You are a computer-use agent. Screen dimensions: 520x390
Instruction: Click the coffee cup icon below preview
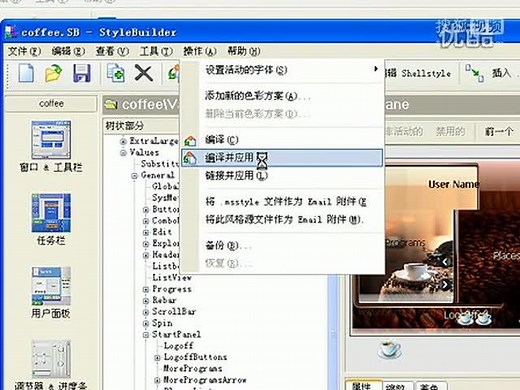389,349
